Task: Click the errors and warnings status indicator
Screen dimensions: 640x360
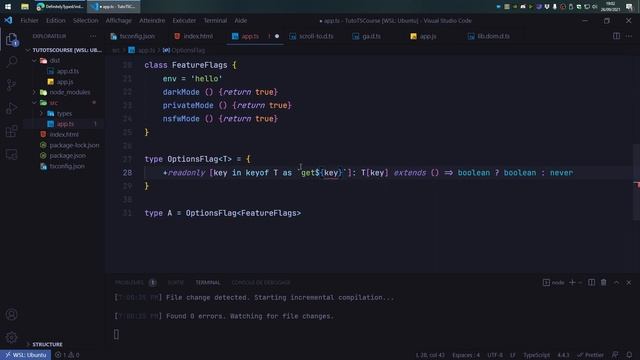Action: point(67,355)
